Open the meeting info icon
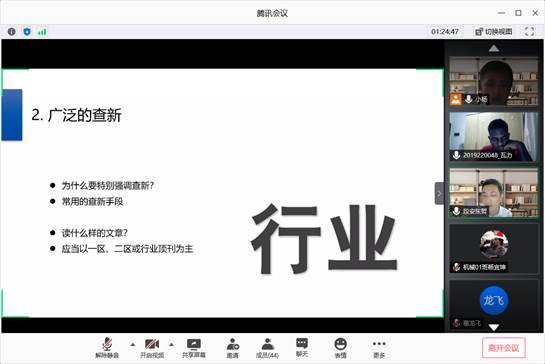The width and height of the screenshot is (545, 364). pos(11,32)
